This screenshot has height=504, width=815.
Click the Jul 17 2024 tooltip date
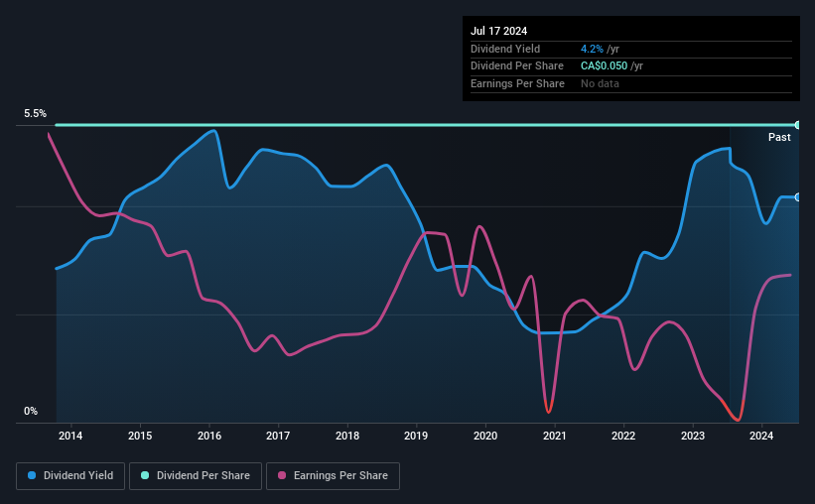498,31
